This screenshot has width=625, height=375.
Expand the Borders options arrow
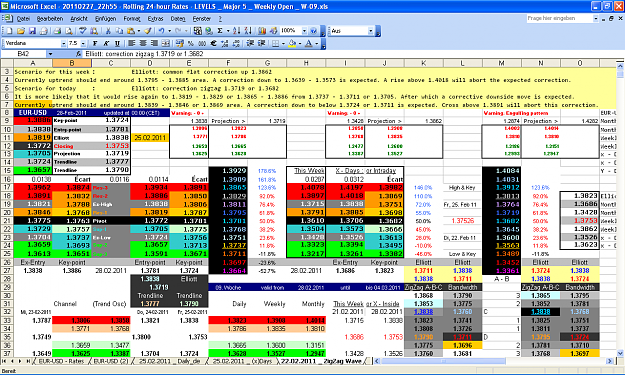(283, 43)
